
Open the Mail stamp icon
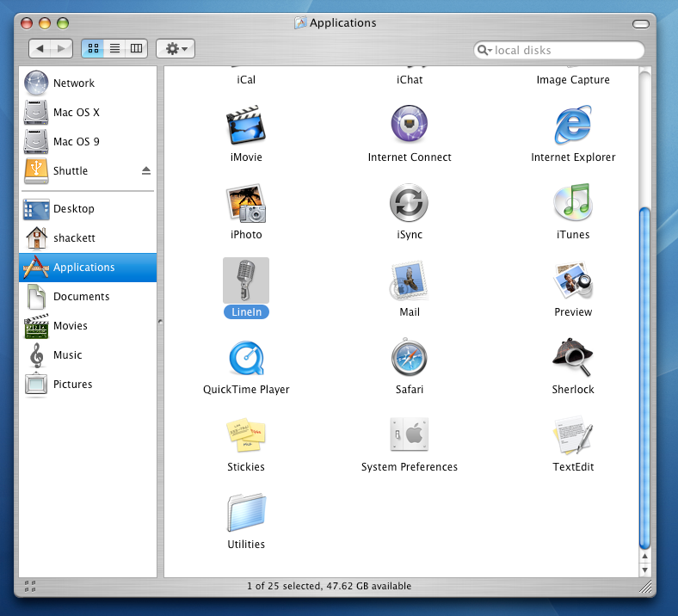coord(409,280)
